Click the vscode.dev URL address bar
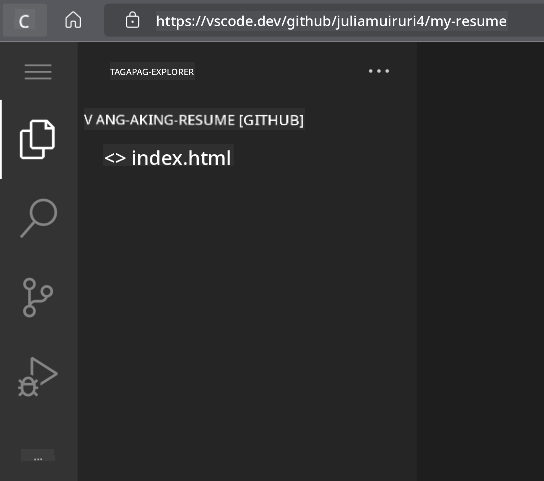The width and height of the screenshot is (544, 481). (x=331, y=21)
